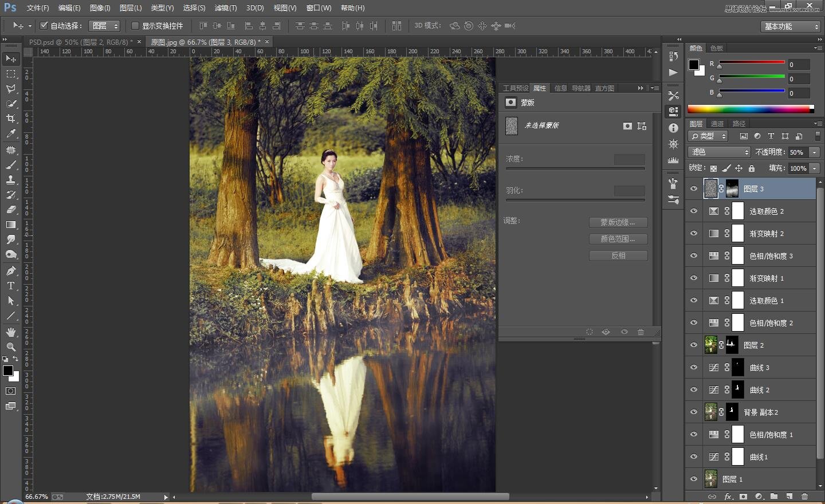825x504 pixels.
Task: Select the Eyedropper tool
Action: (x=11, y=134)
